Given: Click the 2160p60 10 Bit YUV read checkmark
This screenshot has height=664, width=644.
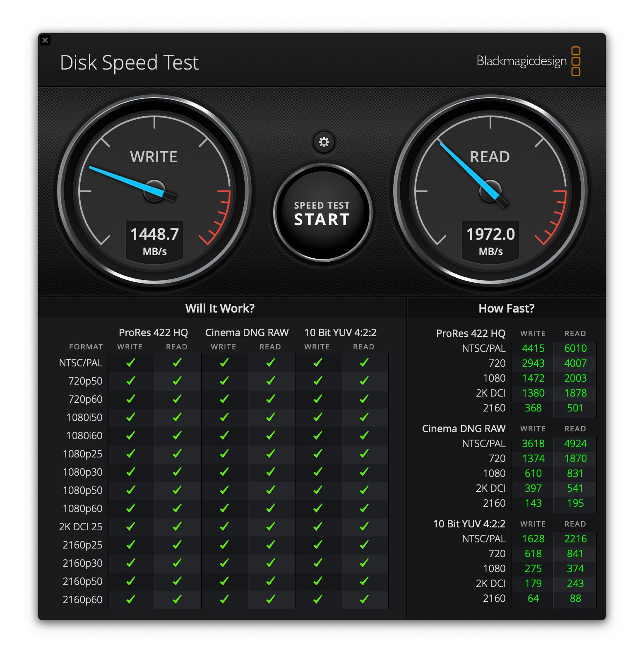Looking at the screenshot, I should [x=364, y=599].
